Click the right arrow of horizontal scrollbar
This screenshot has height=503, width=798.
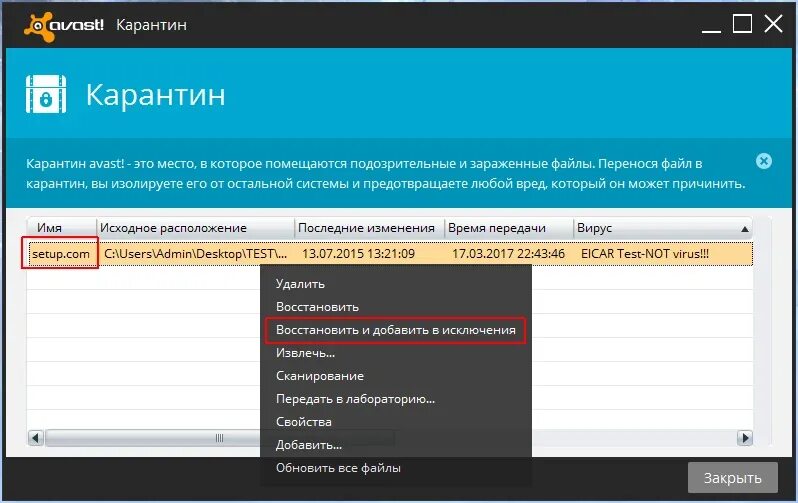pyautogui.click(x=745, y=437)
